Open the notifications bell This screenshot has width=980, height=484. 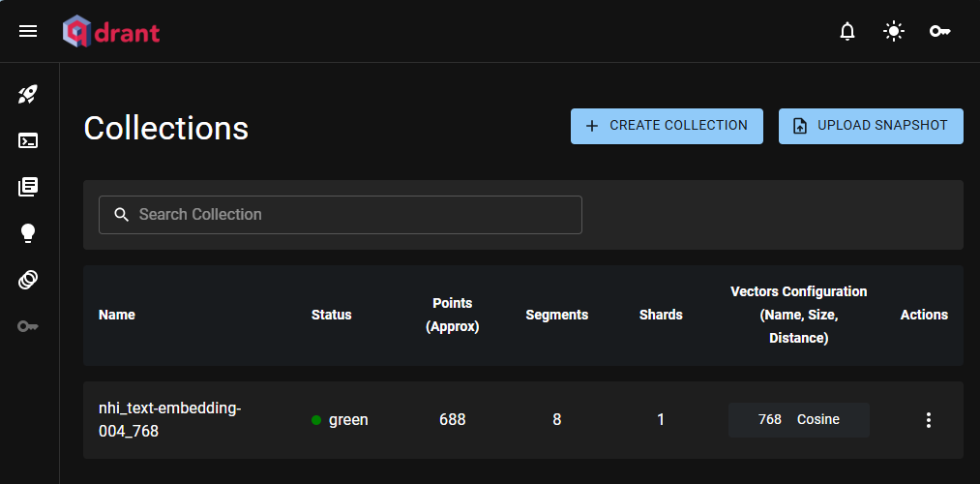pyautogui.click(x=847, y=32)
